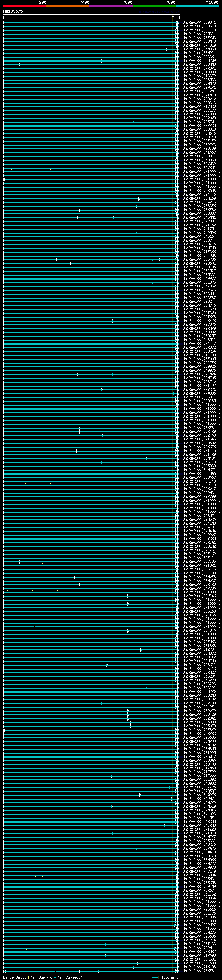This screenshot has width=222, height=980.
Task: Click the green ~80% legend segment
Action: pyautogui.click(x=154, y=6)
